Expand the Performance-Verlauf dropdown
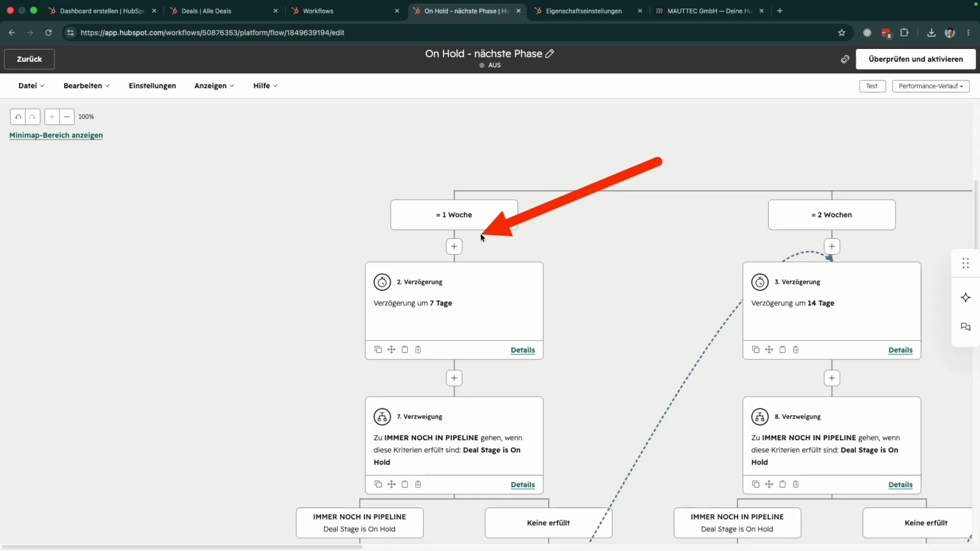980x551 pixels. point(930,86)
